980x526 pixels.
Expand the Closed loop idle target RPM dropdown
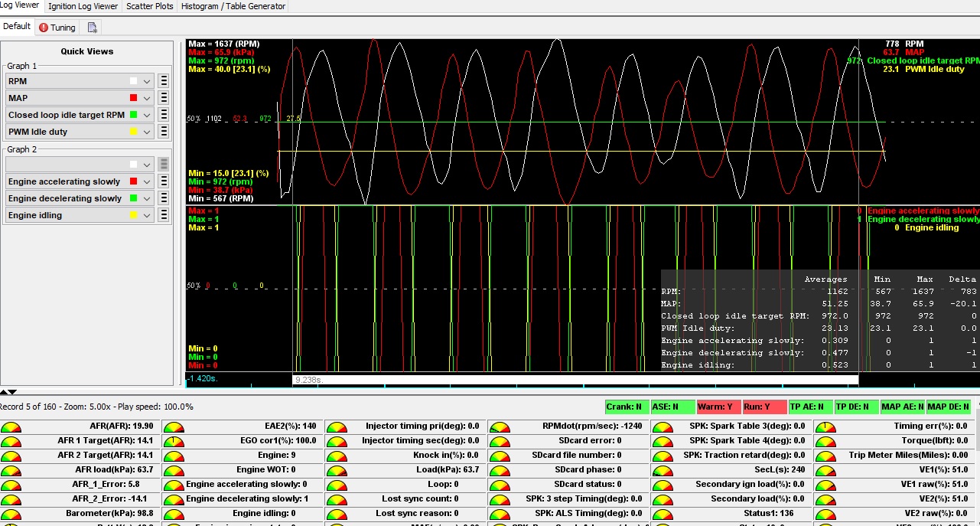tap(147, 115)
